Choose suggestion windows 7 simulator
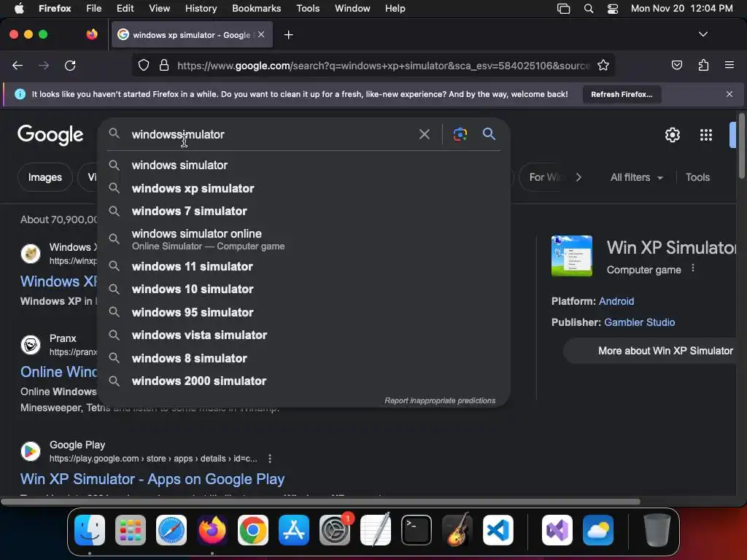The height and width of the screenshot is (560, 747). pyautogui.click(x=303, y=211)
